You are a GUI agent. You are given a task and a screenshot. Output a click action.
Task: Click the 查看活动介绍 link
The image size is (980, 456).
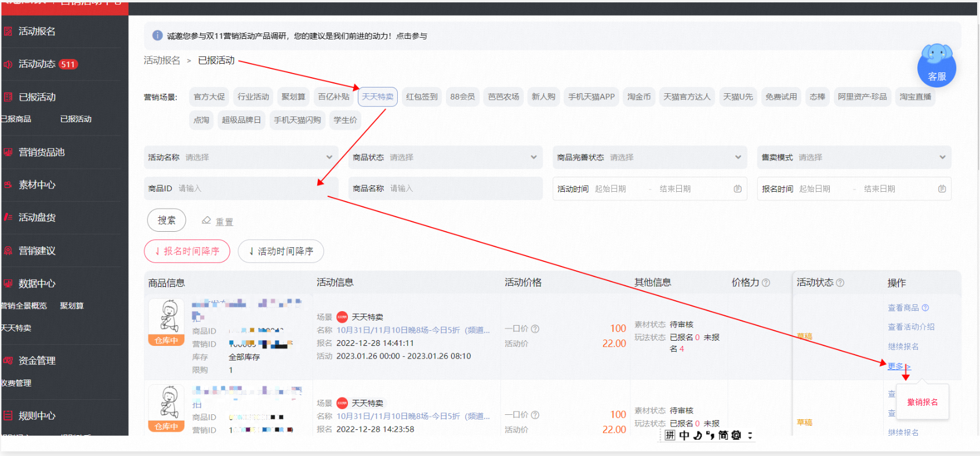coord(911,327)
